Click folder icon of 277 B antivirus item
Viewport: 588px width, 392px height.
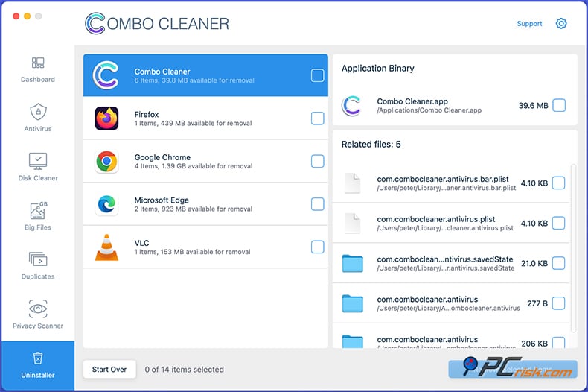(x=353, y=303)
